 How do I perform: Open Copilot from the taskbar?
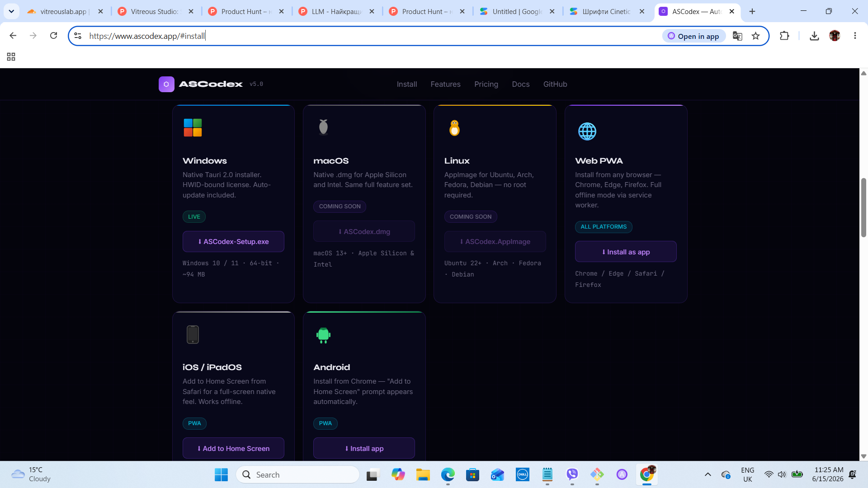pos(398,474)
